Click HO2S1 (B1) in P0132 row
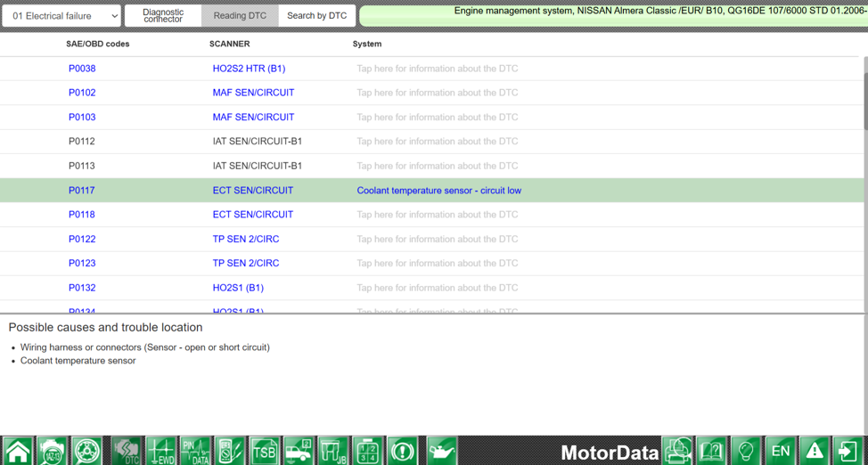This screenshot has width=868, height=465. click(238, 288)
